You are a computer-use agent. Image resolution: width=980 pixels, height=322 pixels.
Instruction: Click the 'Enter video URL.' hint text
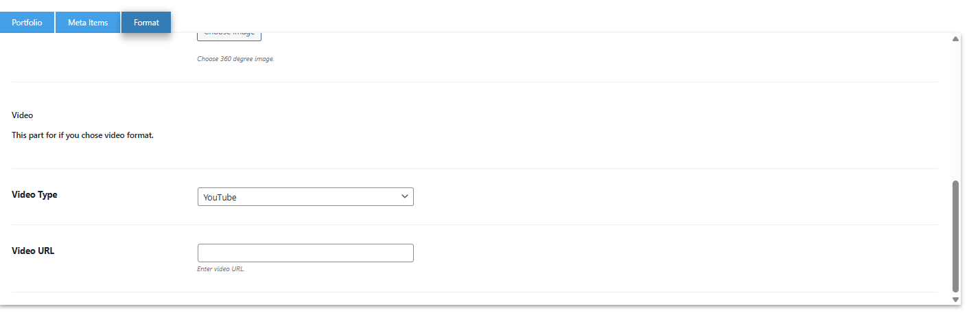pos(221,269)
